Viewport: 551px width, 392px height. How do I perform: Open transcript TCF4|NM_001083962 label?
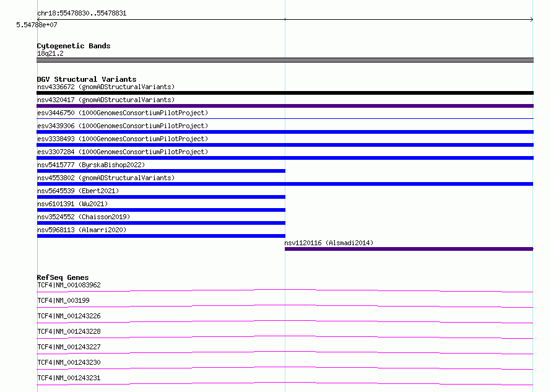click(x=69, y=285)
